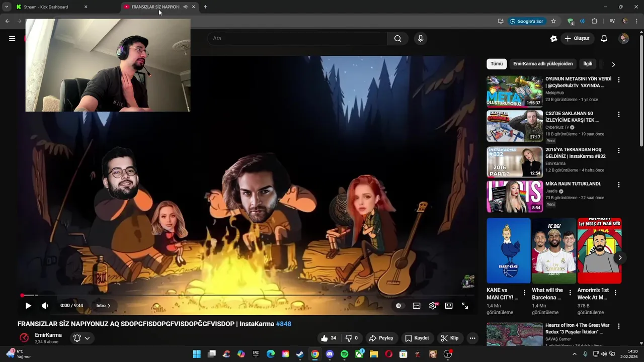Select the İlgili filter chip
The width and height of the screenshot is (644, 362).
[588, 64]
